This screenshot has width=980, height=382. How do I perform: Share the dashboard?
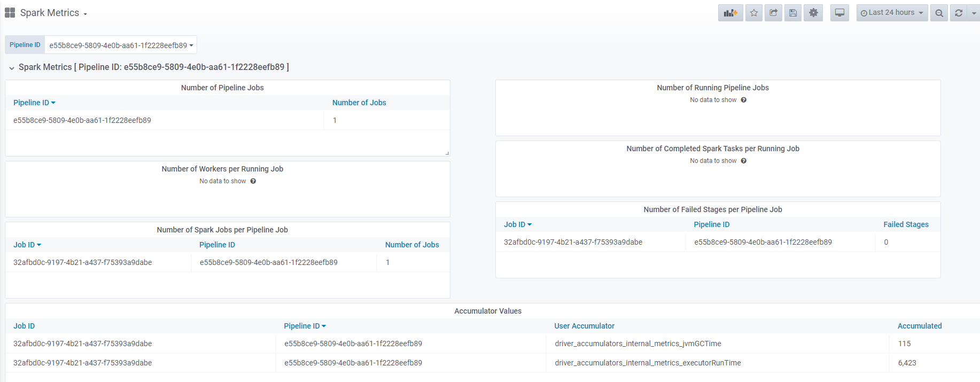tap(773, 13)
